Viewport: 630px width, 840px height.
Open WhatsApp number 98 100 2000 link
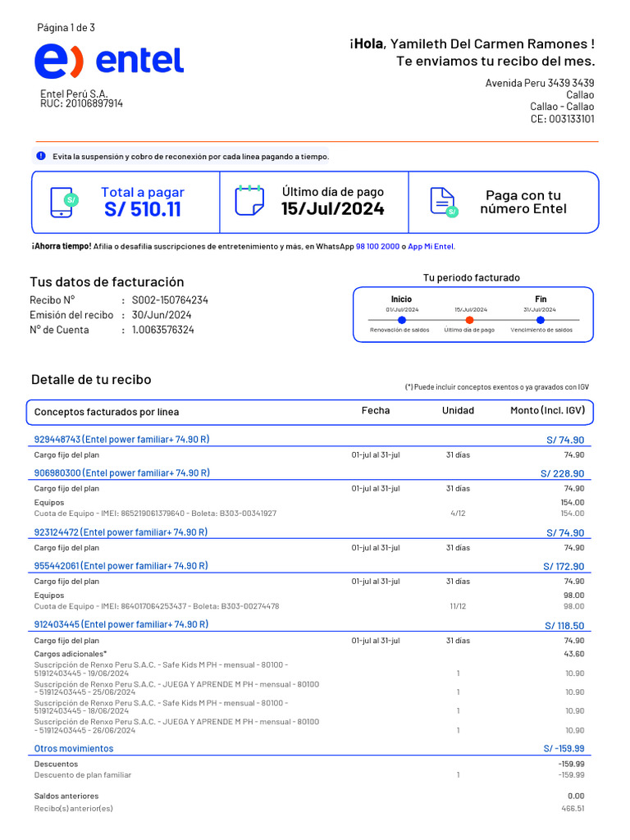click(377, 246)
